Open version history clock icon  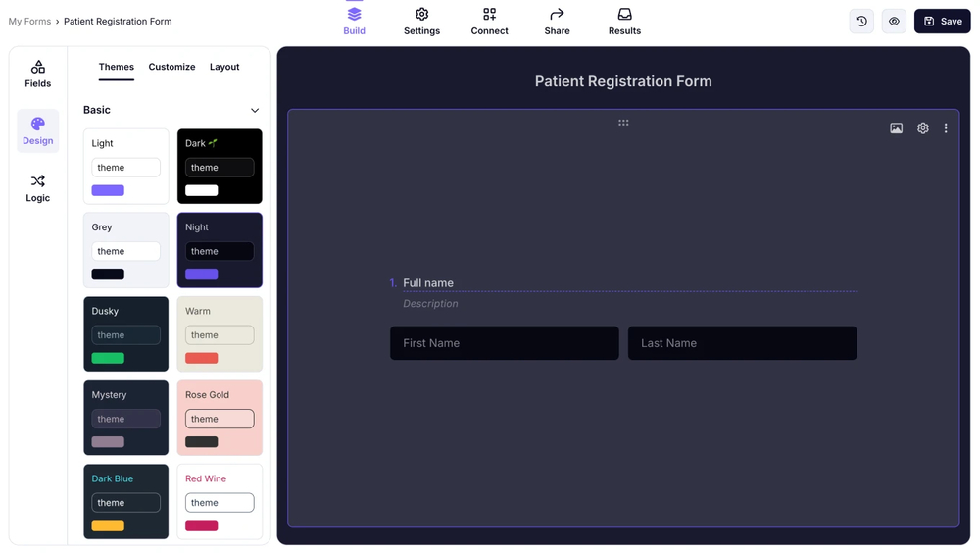pos(861,22)
